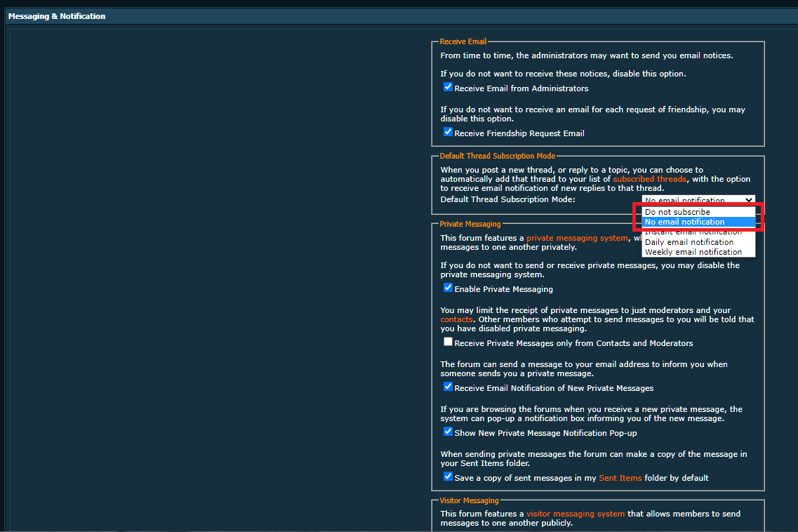
Task: Collapse the Default Thread Subscription Mode dropdown
Action: tap(698, 200)
